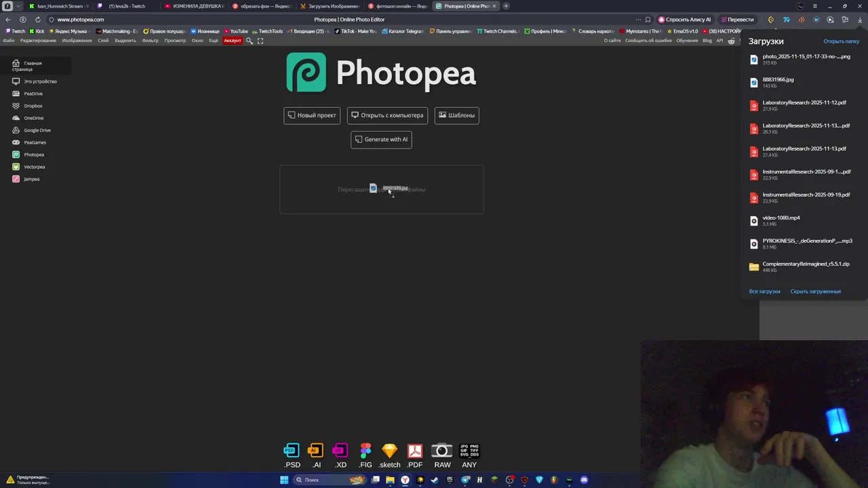This screenshot has height=488, width=868.
Task: Open Home page in sidebar
Action: click(x=35, y=66)
